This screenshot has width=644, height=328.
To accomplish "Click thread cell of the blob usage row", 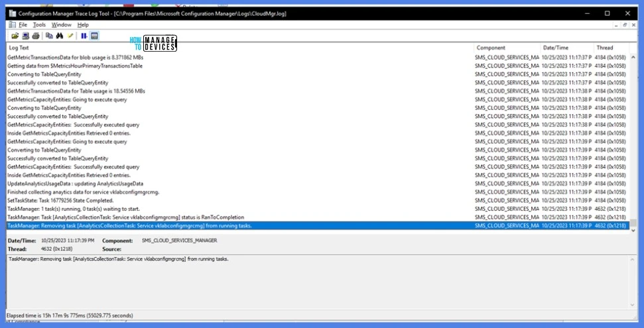I will (610, 58).
